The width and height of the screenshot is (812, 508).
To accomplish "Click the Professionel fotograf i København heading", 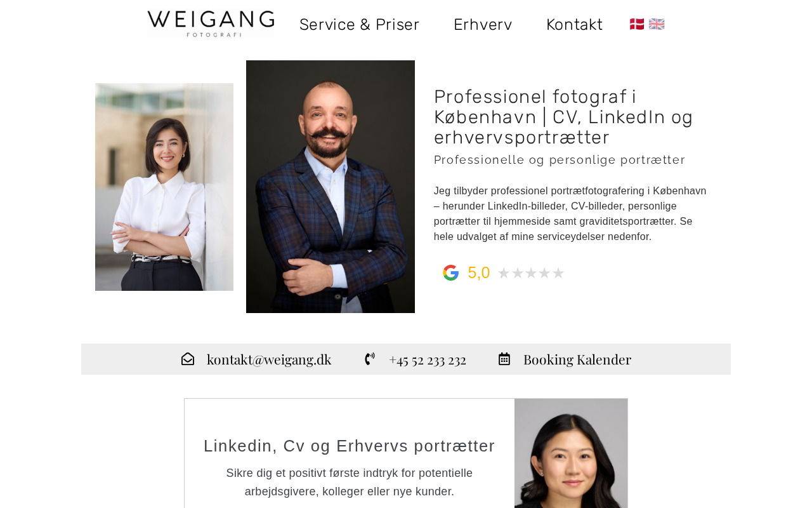I will coord(563,117).
